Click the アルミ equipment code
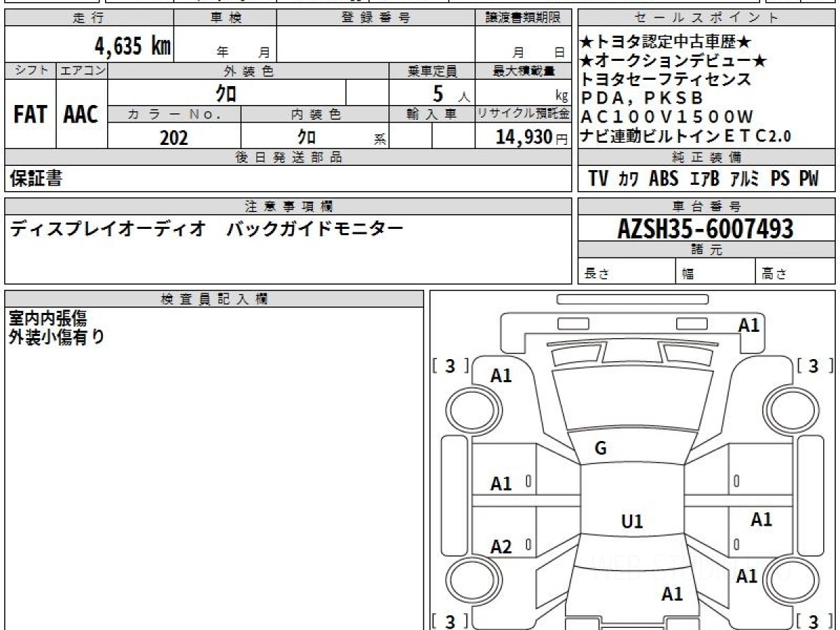This screenshot has height=630, width=840. click(x=745, y=179)
